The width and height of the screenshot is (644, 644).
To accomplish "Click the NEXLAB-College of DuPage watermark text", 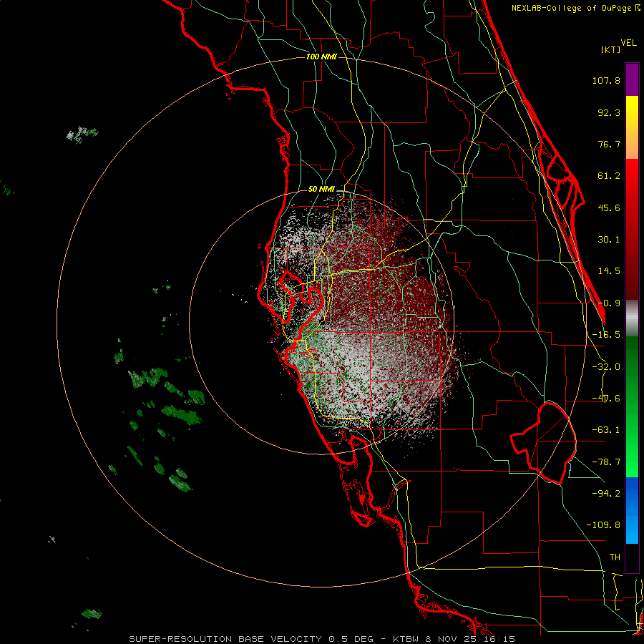I will coord(575,8).
